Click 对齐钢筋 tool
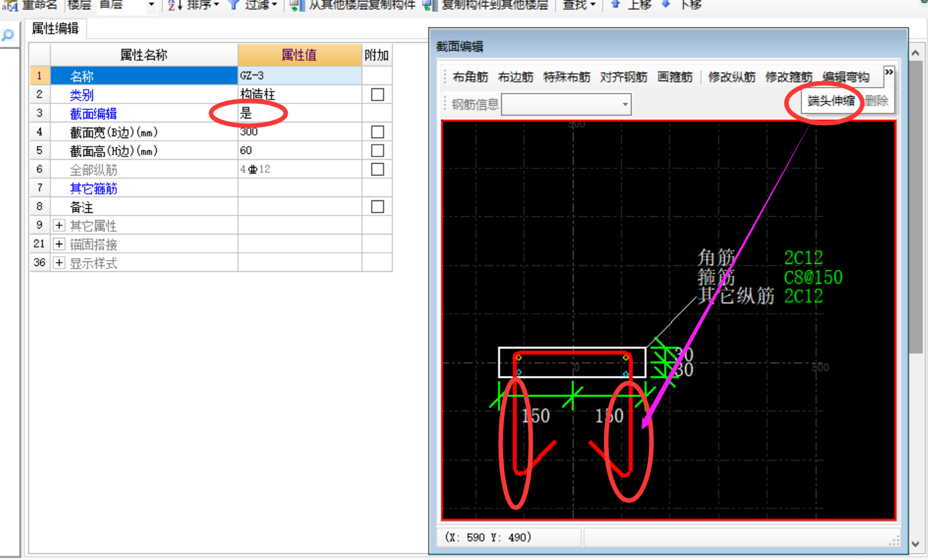The width and height of the screenshot is (928, 560). (624, 77)
